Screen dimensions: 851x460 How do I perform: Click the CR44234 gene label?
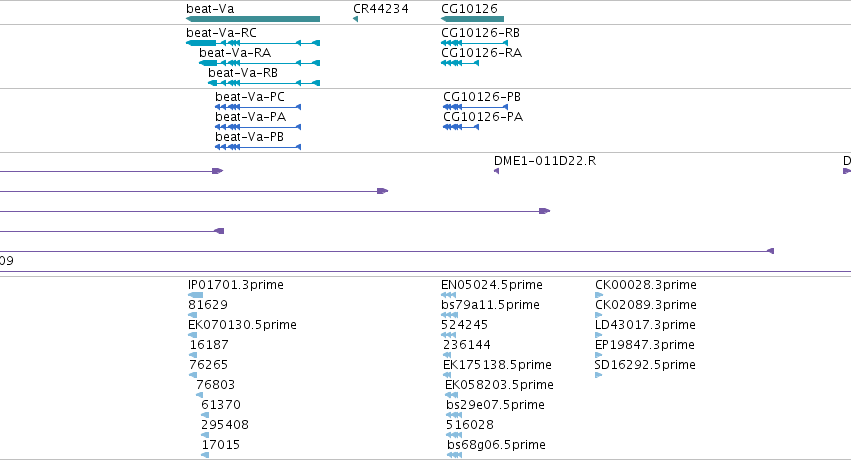click(380, 9)
